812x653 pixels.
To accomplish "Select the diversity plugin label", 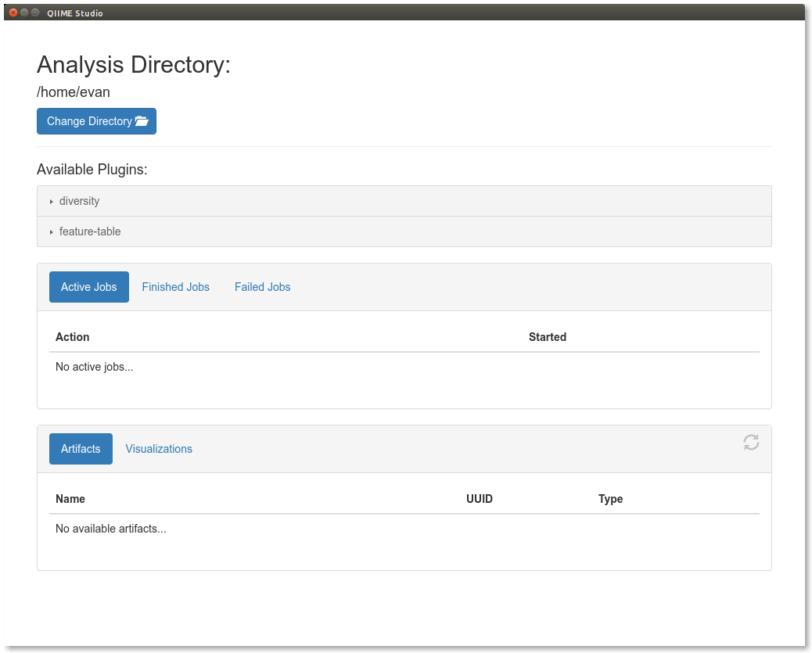I will point(79,201).
